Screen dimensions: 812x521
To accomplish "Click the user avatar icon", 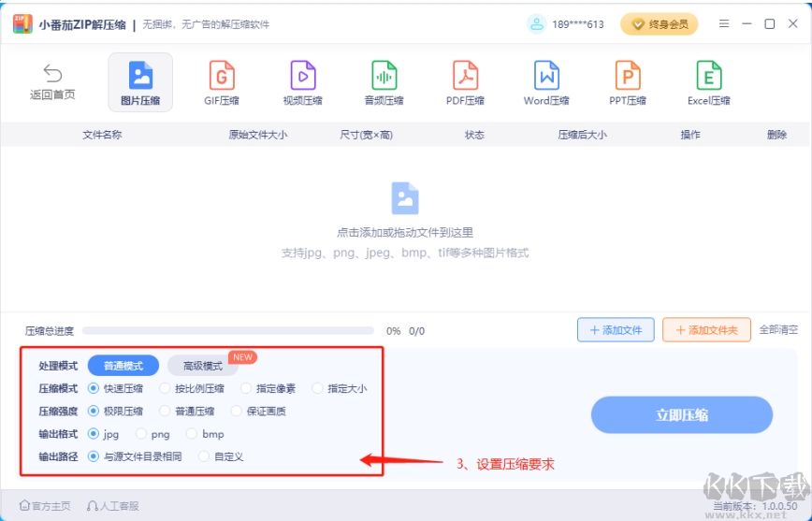I will 537,23.
